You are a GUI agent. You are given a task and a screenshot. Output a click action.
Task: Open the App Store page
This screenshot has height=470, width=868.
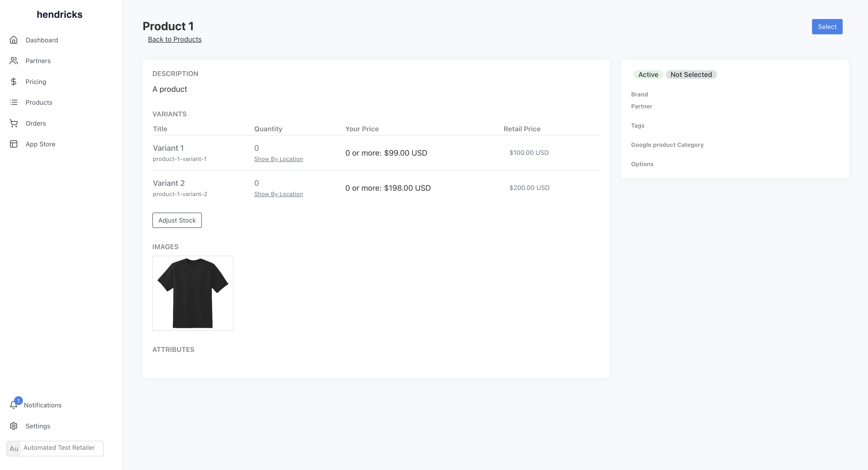click(x=40, y=144)
